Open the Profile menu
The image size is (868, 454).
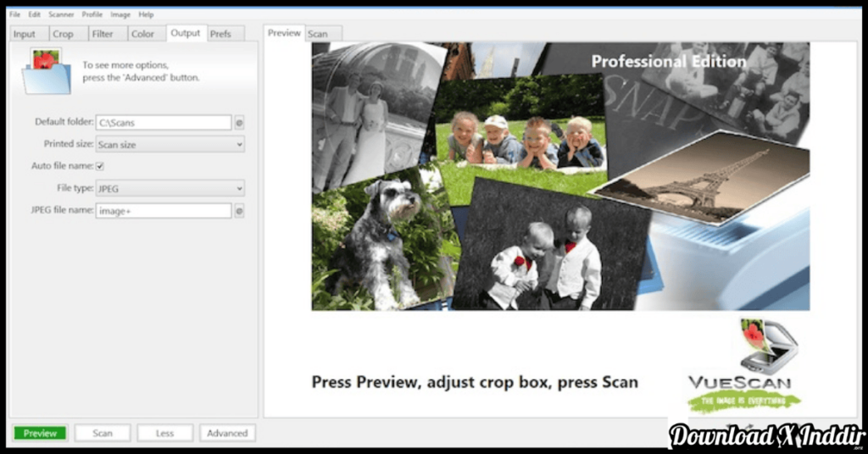pos(92,14)
